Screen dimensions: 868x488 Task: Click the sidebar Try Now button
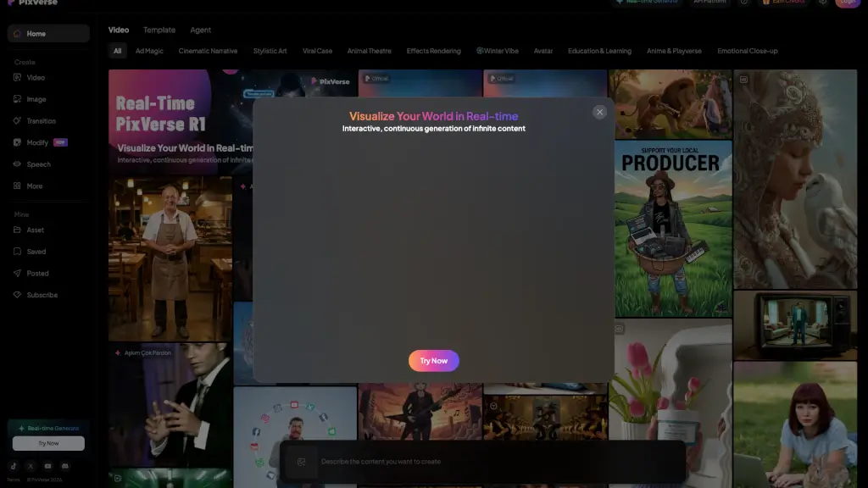click(x=48, y=443)
